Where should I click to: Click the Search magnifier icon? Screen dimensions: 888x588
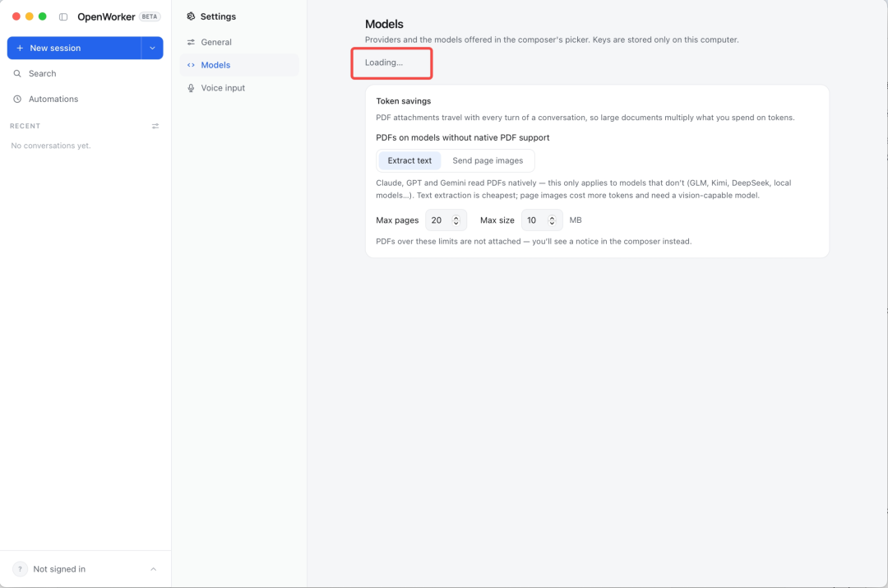coord(17,74)
